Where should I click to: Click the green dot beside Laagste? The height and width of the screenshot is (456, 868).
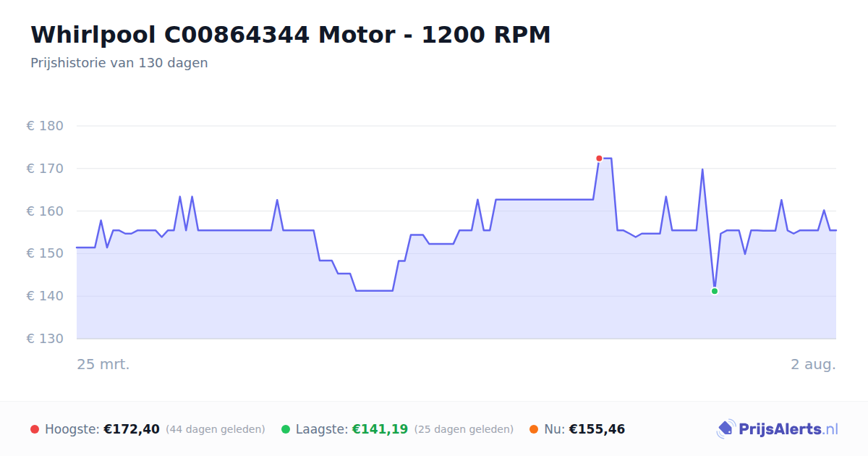point(286,429)
